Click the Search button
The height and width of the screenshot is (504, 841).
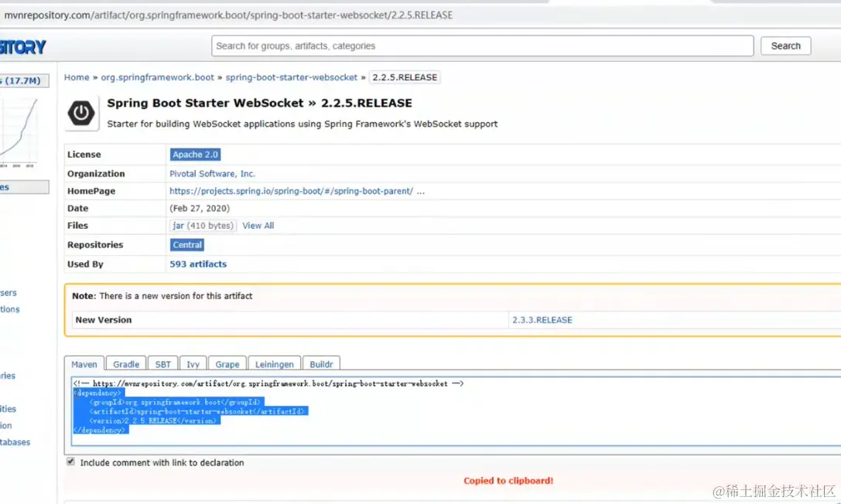[x=786, y=46]
